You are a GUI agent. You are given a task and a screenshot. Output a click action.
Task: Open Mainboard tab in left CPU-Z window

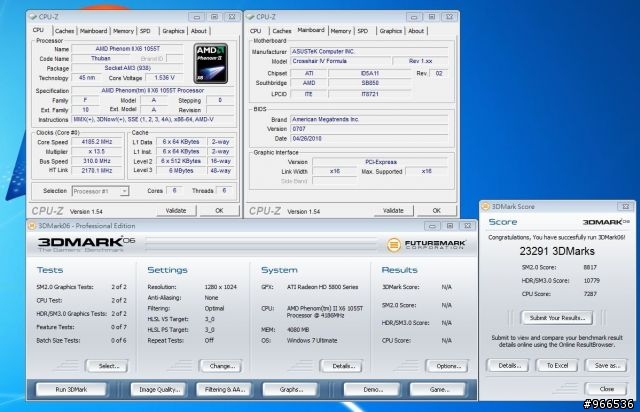click(93, 31)
